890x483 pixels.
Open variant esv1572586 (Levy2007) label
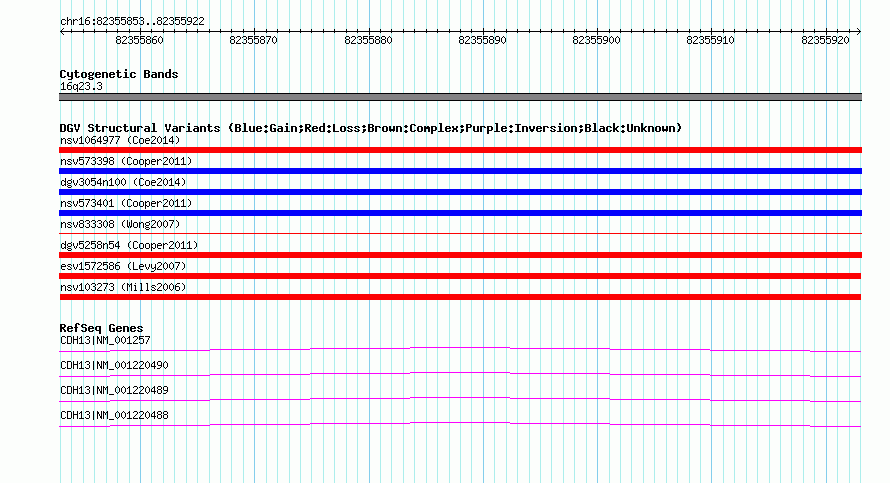tap(123, 266)
